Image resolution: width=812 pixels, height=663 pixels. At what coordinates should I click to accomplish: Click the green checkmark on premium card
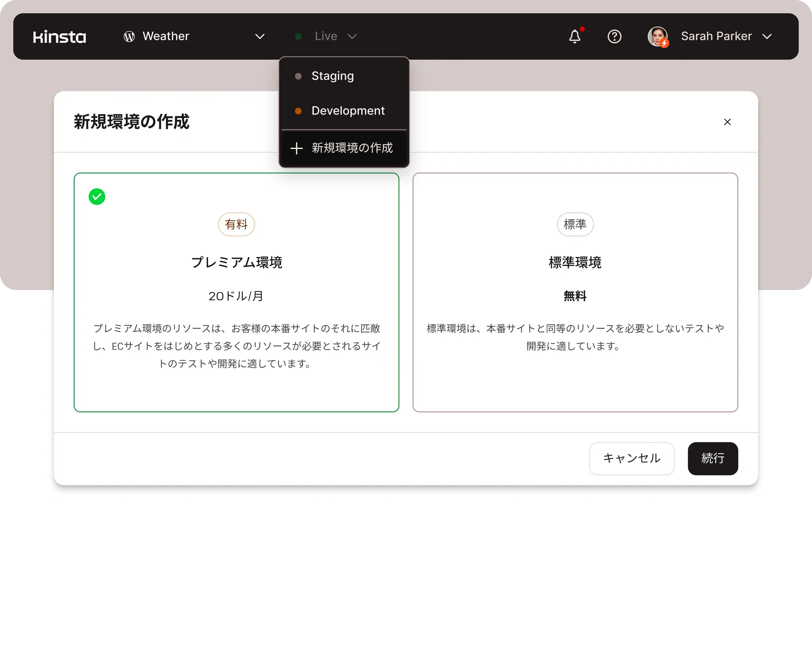click(97, 197)
